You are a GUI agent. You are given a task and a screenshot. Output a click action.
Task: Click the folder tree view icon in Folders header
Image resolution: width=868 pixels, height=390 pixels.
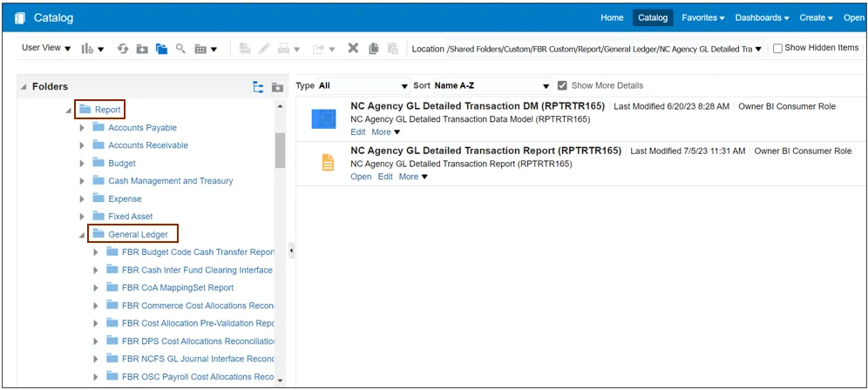point(258,87)
